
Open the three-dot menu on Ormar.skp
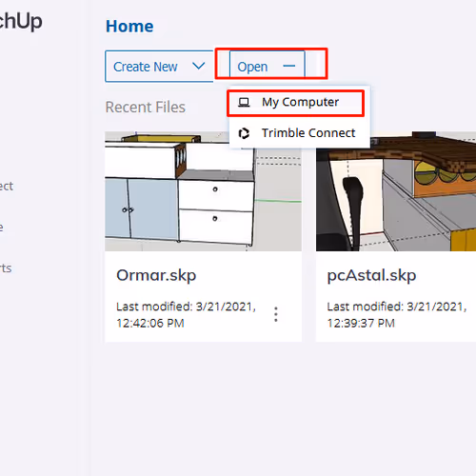click(x=276, y=314)
